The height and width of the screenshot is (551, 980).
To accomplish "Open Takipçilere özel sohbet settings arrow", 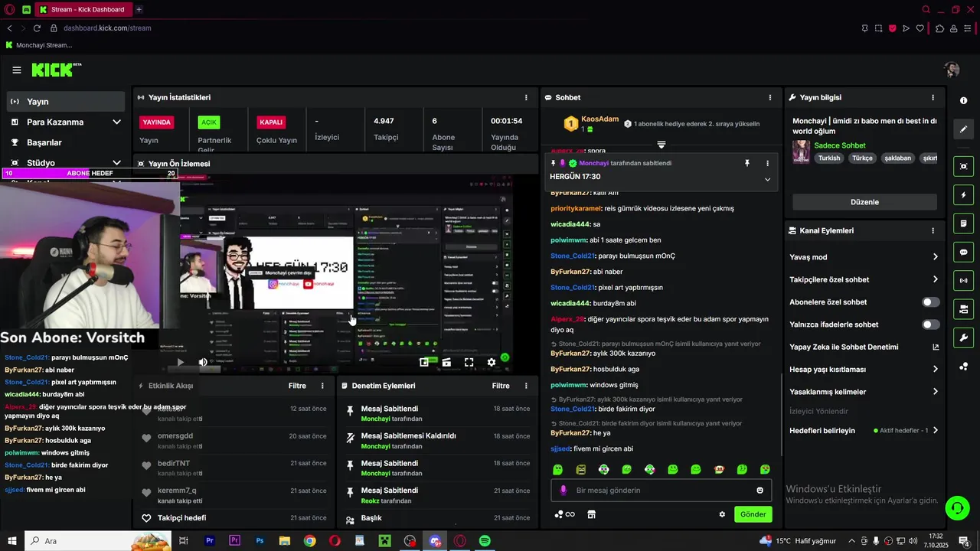I will point(935,279).
